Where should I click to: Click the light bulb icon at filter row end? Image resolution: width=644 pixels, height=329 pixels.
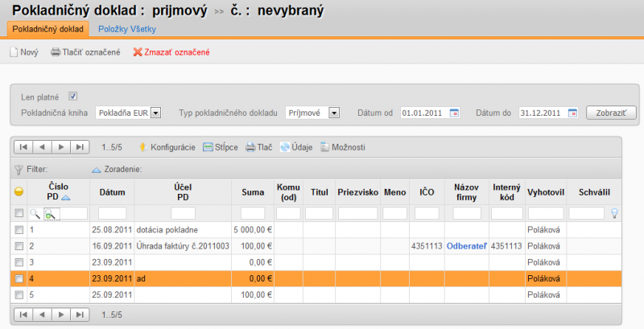pos(614,213)
